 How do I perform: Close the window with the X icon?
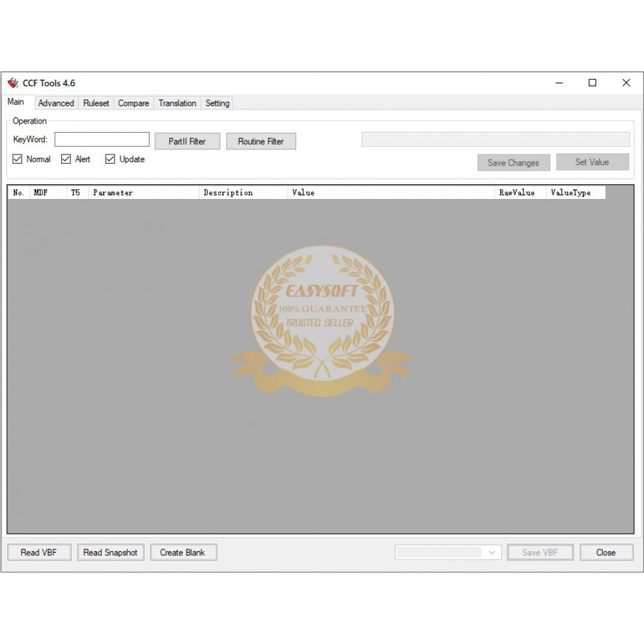626,83
